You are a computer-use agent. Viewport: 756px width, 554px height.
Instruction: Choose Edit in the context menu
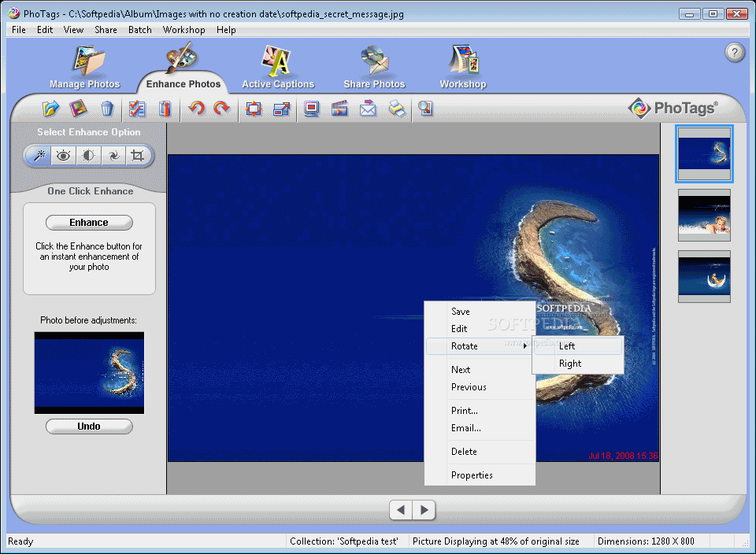(480, 329)
